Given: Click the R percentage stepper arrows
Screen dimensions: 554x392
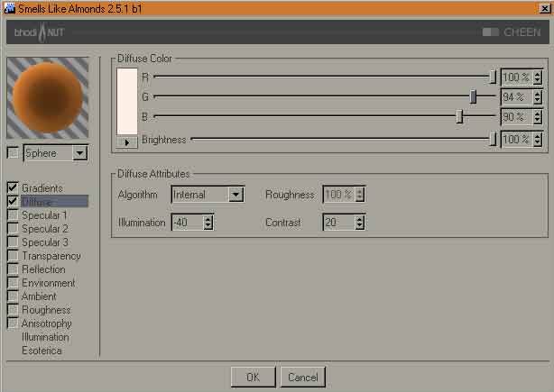Looking at the screenshot, I should pos(538,77).
